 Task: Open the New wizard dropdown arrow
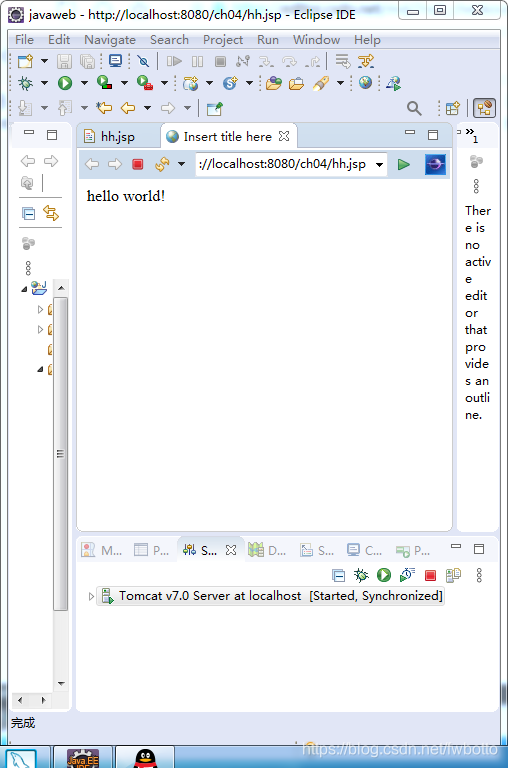point(44,61)
